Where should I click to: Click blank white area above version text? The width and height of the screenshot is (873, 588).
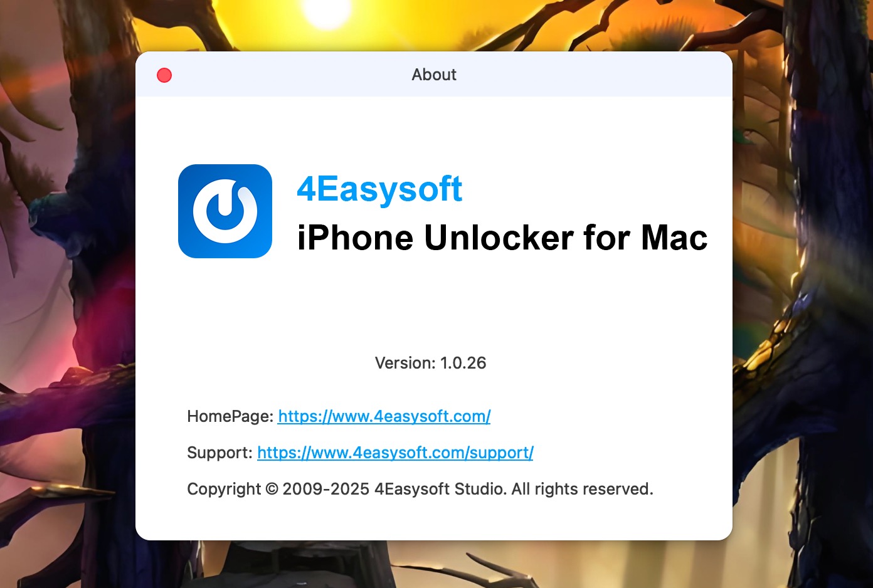point(433,307)
